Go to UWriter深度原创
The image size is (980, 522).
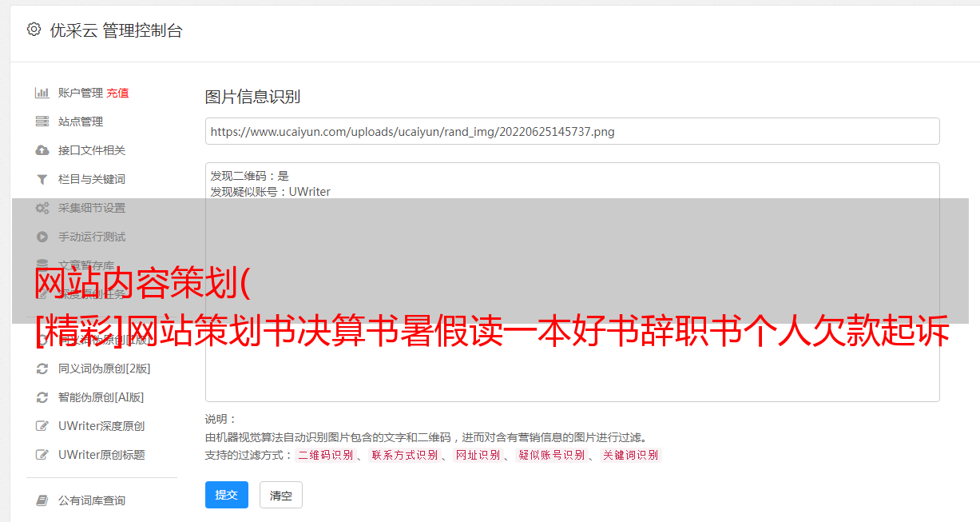[x=101, y=426]
